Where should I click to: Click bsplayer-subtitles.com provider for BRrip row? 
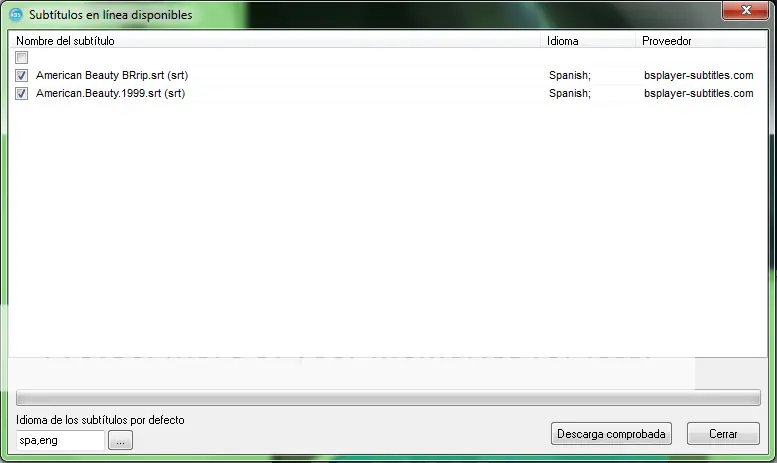pyautogui.click(x=699, y=75)
